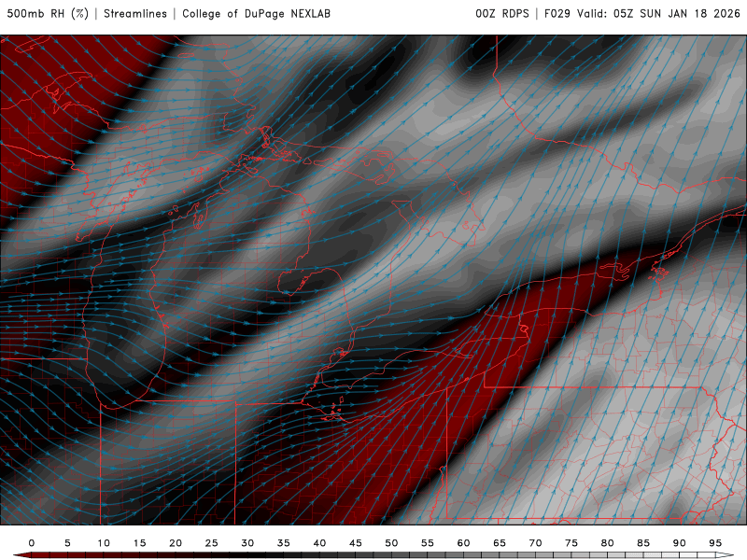Click the colorbar label "5"
The image size is (747, 560).
tap(67, 543)
